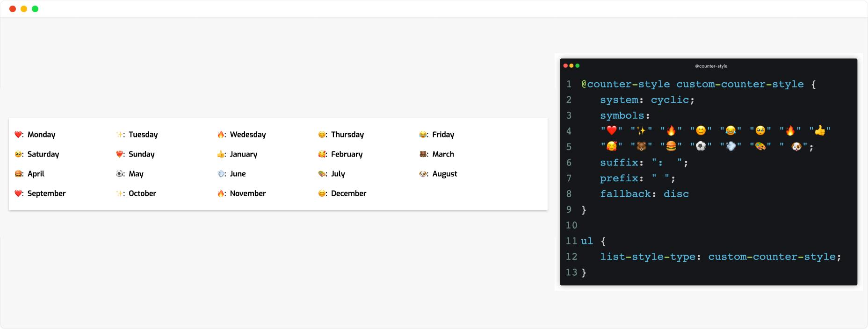Click the word August in the list
The image size is (868, 329).
pos(445,174)
